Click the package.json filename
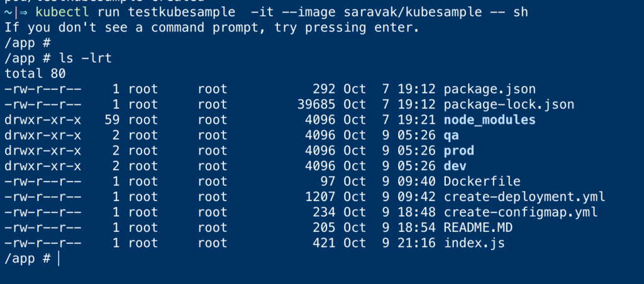This screenshot has width=644, height=284. pyautogui.click(x=489, y=89)
